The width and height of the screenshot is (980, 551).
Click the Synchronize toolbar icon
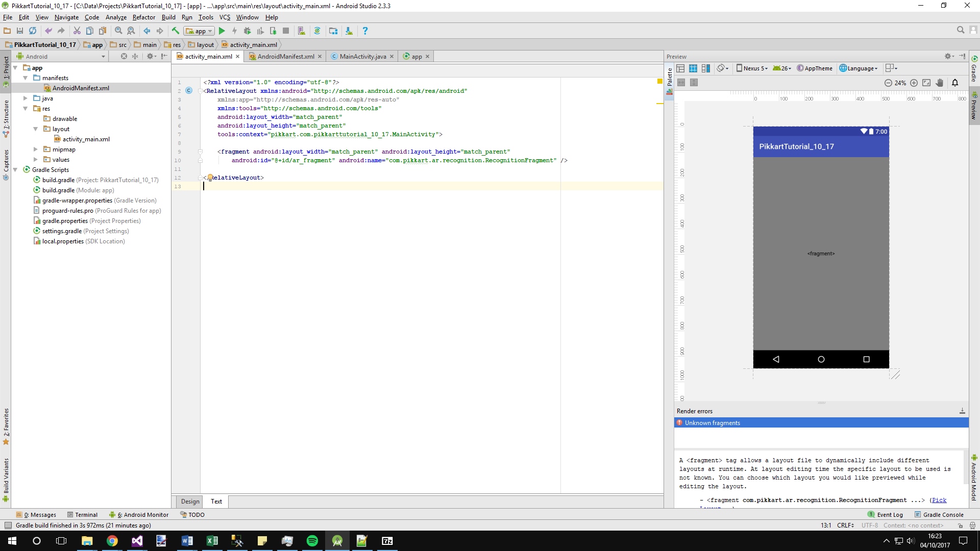[33, 31]
